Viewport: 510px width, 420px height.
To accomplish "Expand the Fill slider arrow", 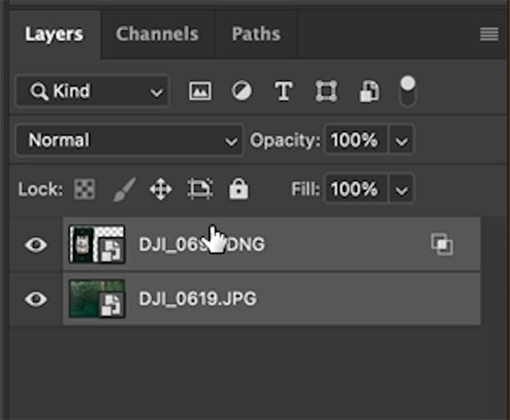I will 402,189.
